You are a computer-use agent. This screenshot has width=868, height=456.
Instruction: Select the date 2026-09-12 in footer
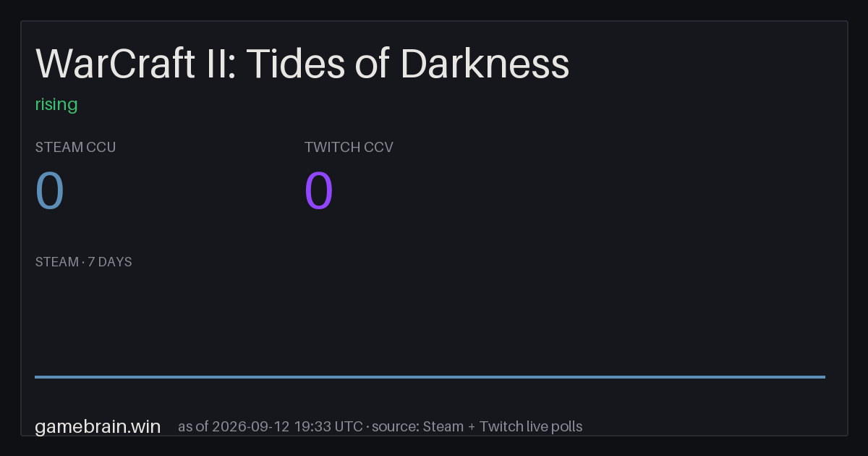(x=251, y=426)
